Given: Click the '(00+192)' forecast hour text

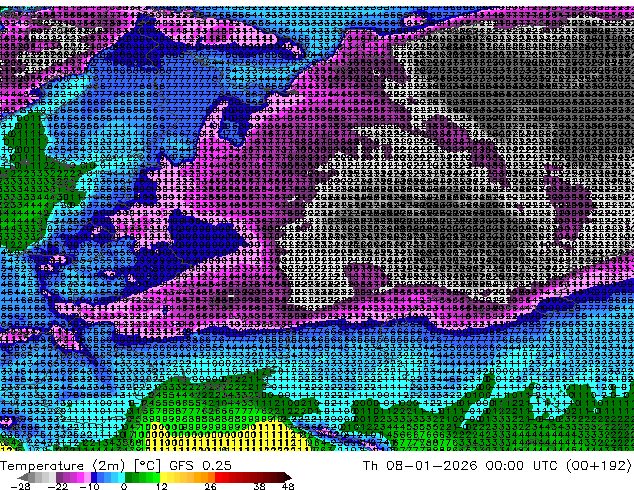Looking at the screenshot, I should coord(598,466).
